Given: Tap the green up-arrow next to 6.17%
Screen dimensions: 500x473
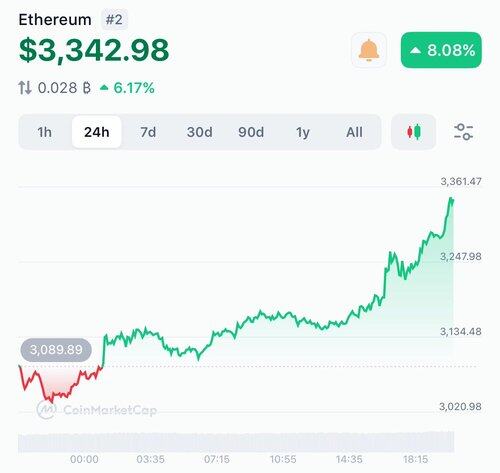Looking at the screenshot, I should (x=104, y=88).
